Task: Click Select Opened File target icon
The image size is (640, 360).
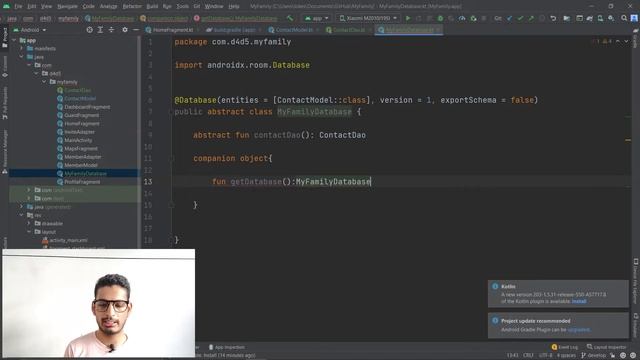Action: click(x=89, y=30)
